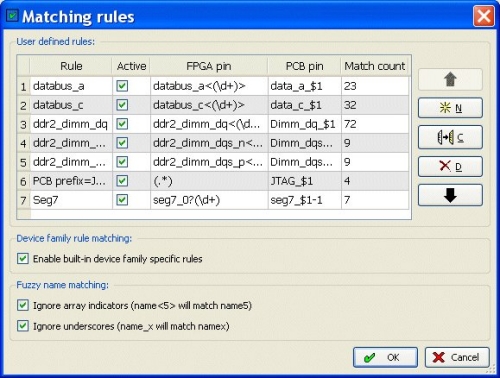The height and width of the screenshot is (378, 500).
Task: Select row header number 3
Action: click(23, 124)
